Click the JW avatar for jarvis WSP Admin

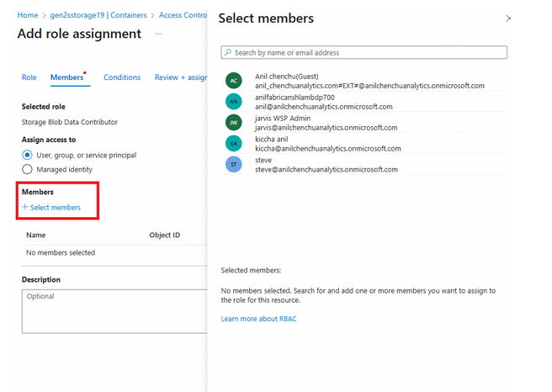[234, 123]
